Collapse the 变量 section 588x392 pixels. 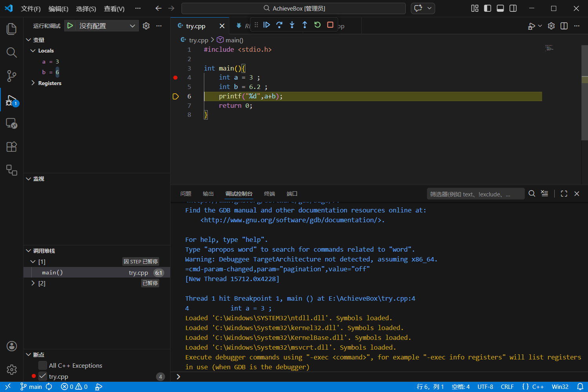(x=28, y=40)
